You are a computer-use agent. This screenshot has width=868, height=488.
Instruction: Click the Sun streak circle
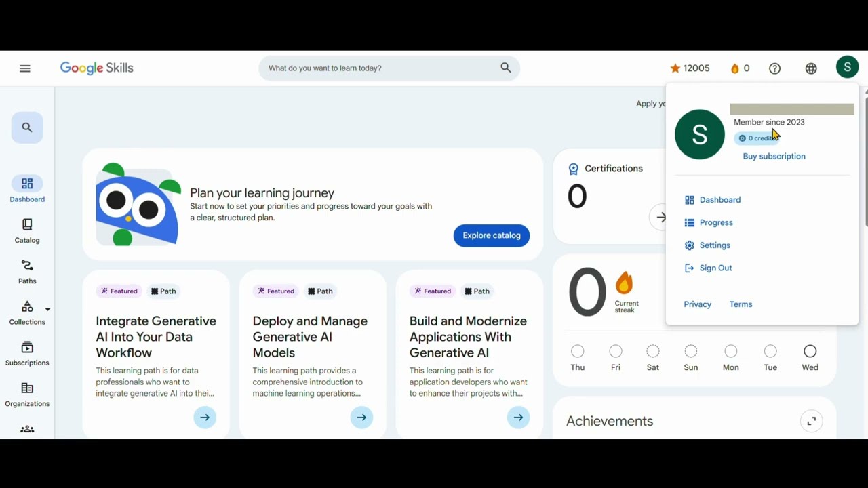(691, 351)
